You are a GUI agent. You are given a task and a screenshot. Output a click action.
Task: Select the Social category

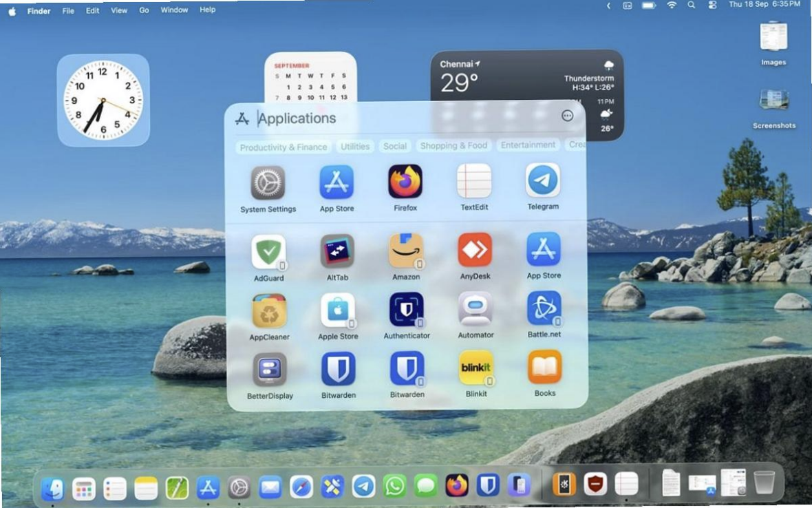tap(394, 146)
